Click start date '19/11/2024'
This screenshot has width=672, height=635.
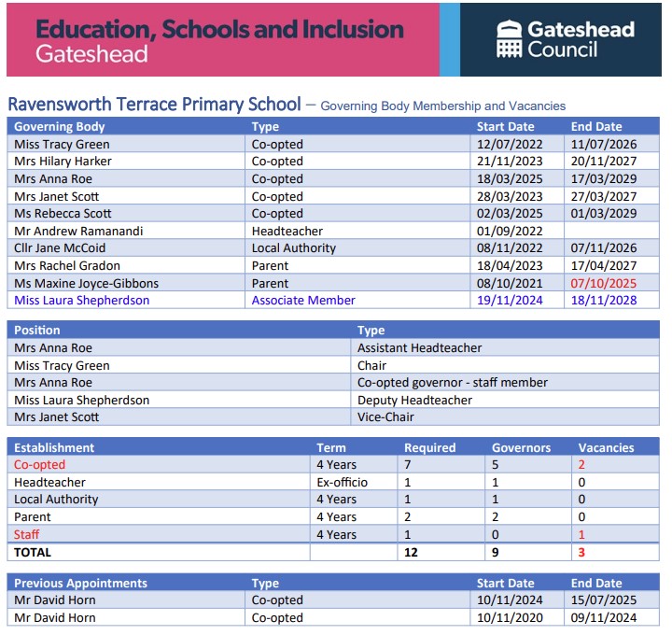pyautogui.click(x=510, y=300)
